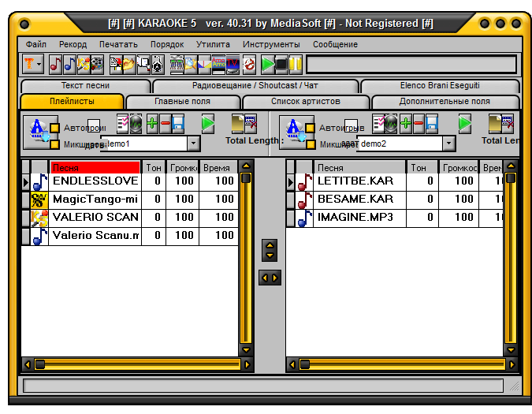532x414 pixels.
Task: Click the checklist icon above demo2 playlist
Action: click(x=378, y=123)
